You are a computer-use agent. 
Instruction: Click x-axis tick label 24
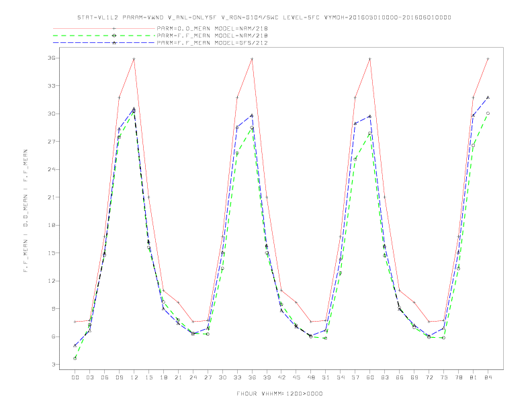193,377
